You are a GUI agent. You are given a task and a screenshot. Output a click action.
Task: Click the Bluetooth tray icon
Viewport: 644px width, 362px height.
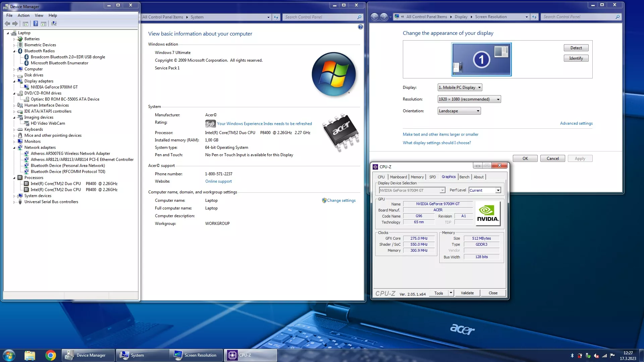572,356
